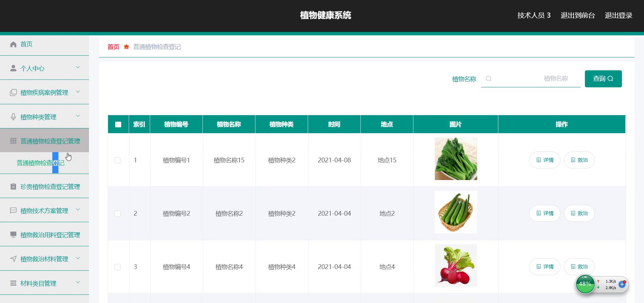644x303 pixels.
Task: Click the 查询 search button
Action: 603,79
